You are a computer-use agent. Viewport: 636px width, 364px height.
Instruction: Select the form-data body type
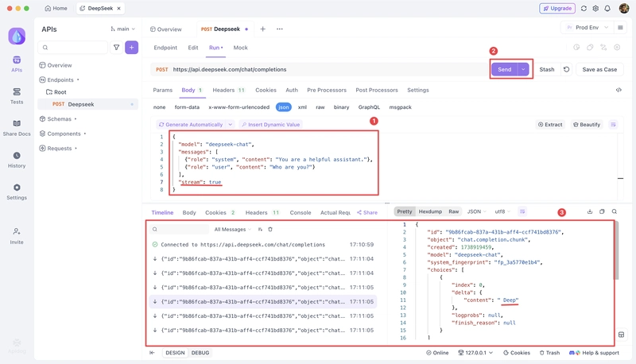(187, 107)
